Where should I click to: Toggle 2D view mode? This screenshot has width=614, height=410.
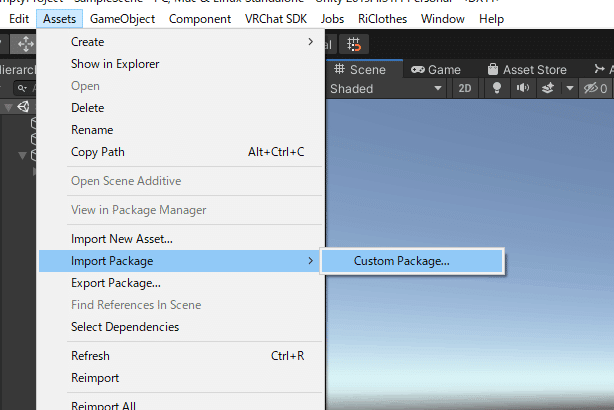(x=464, y=89)
